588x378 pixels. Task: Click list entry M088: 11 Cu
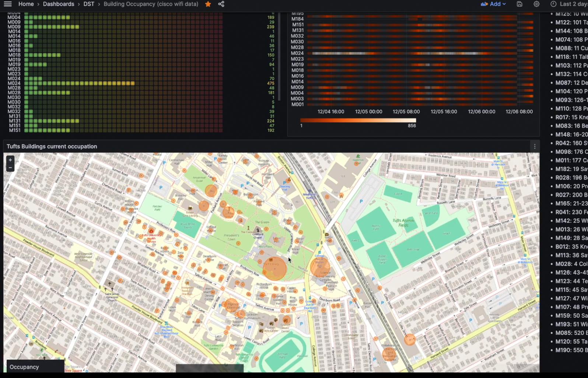click(x=571, y=48)
